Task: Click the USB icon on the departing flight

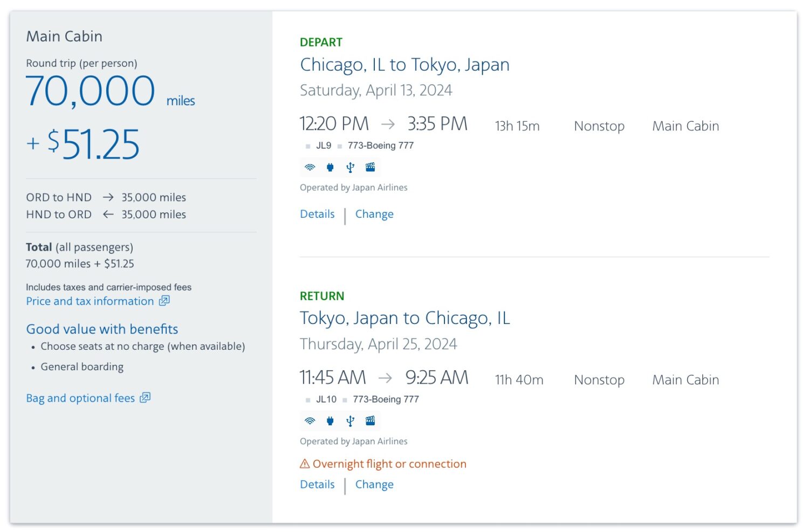Action: (x=350, y=167)
